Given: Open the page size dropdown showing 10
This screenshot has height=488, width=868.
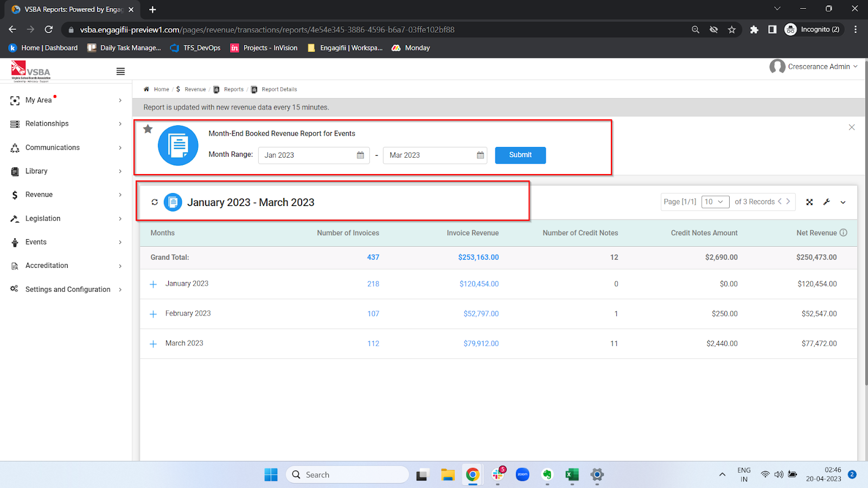Looking at the screenshot, I should click(715, 202).
